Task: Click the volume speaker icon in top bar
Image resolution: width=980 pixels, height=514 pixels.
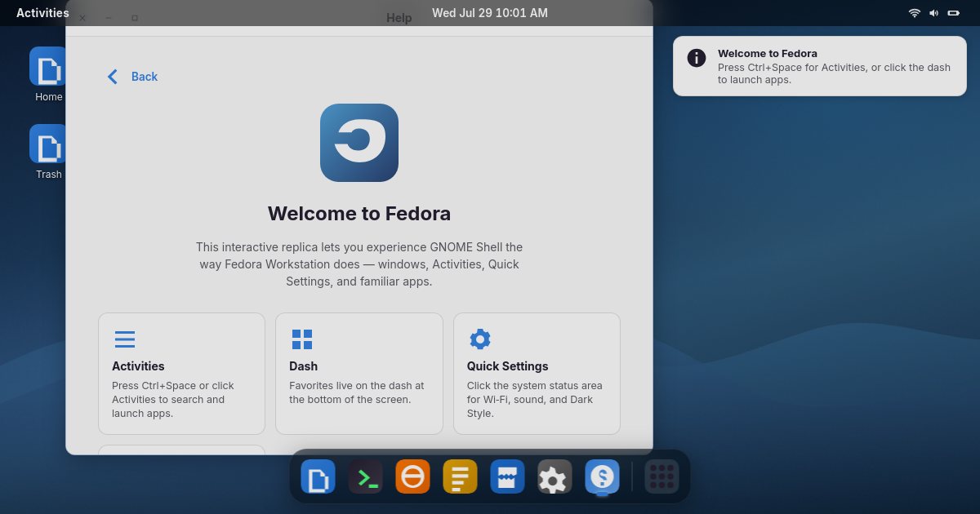Action: 933,13
